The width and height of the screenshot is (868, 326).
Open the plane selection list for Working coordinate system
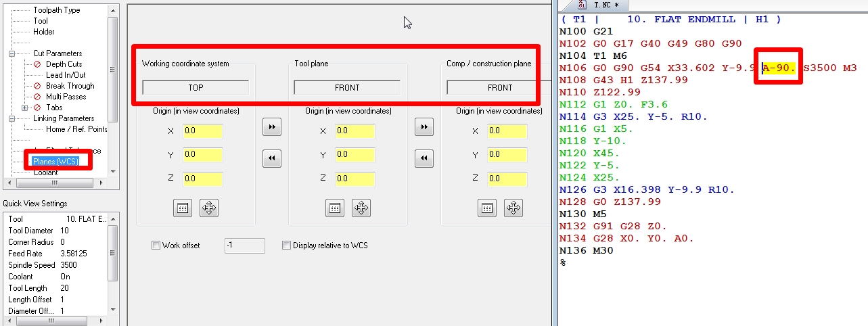pos(182,208)
